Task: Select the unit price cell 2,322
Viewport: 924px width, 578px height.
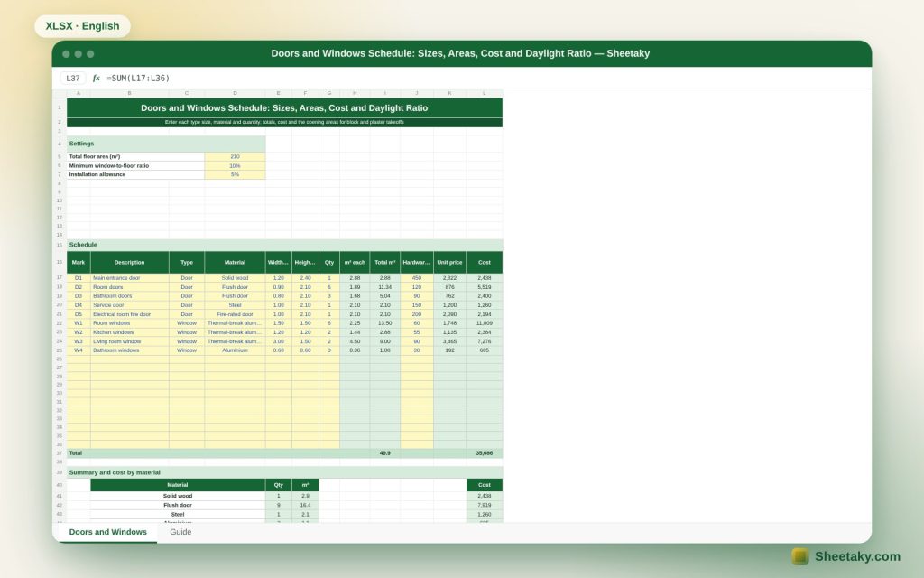Action: [x=449, y=278]
